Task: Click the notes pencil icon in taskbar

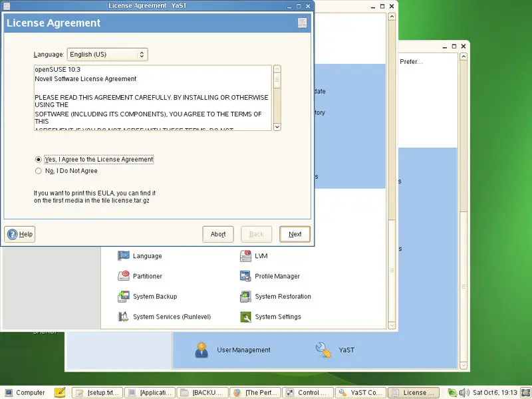Action: pyautogui.click(x=60, y=392)
